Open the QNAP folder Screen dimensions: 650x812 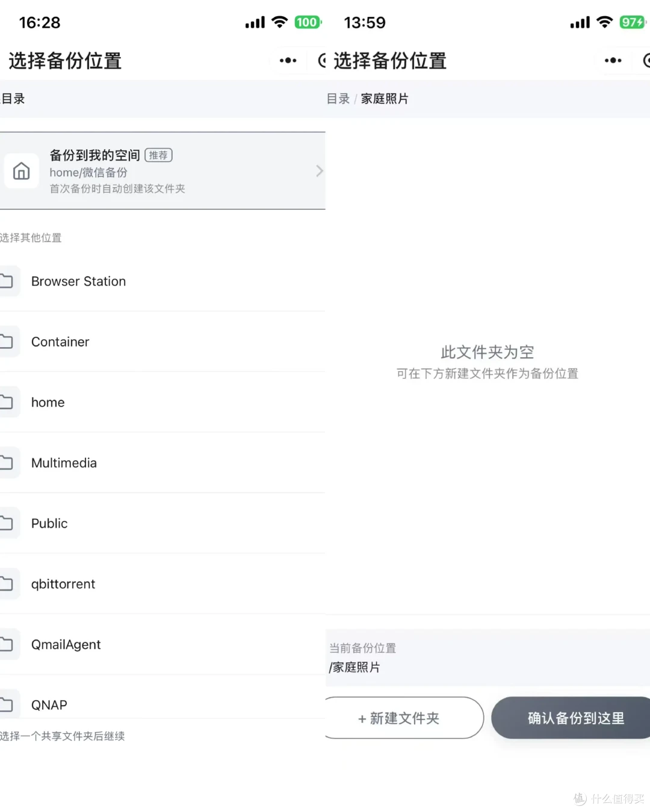point(162,698)
